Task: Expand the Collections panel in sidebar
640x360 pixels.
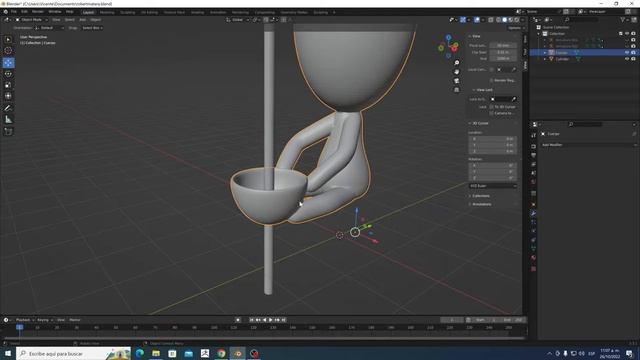Action: click(x=481, y=196)
